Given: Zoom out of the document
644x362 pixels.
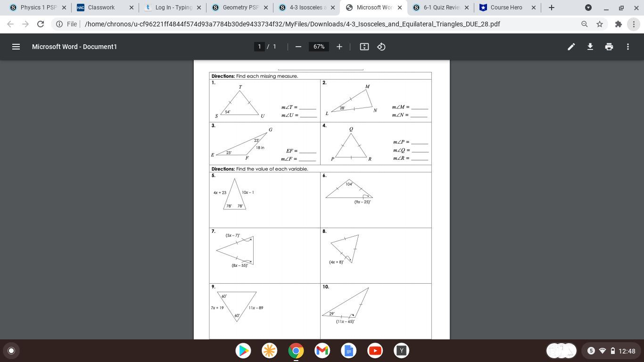Looking at the screenshot, I should (298, 47).
